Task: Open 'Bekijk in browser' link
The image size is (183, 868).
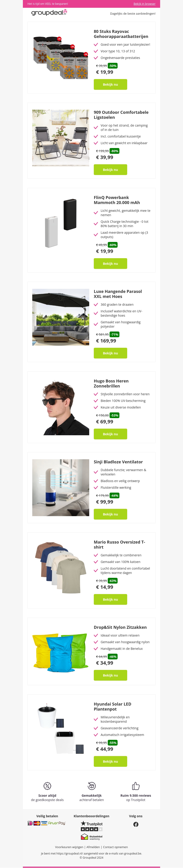Action: (x=145, y=4)
